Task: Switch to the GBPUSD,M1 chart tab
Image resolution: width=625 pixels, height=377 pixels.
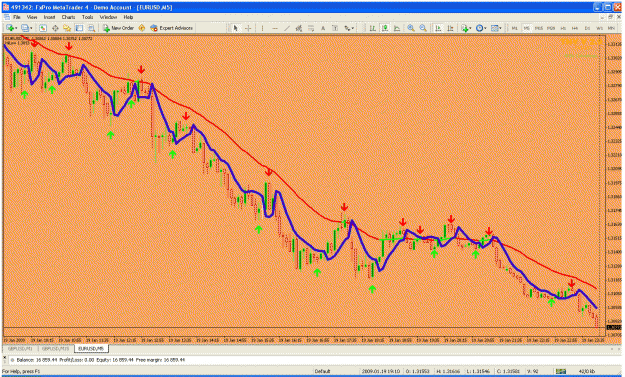Action: pyautogui.click(x=20, y=349)
